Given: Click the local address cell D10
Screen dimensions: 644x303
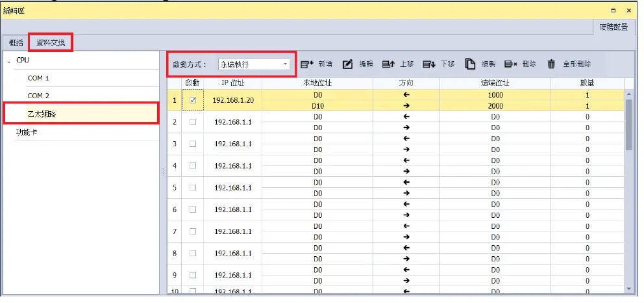Looking at the screenshot, I should point(317,105).
